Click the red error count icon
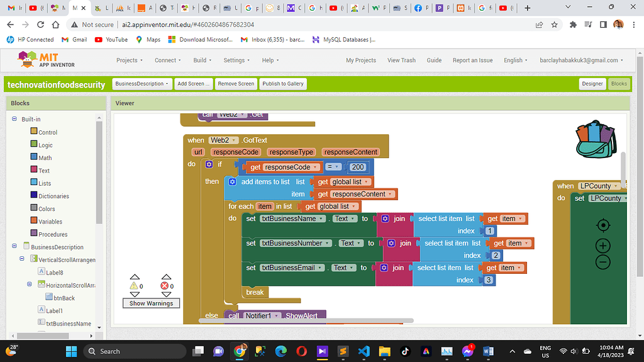The height and width of the screenshot is (362, 644). click(165, 285)
